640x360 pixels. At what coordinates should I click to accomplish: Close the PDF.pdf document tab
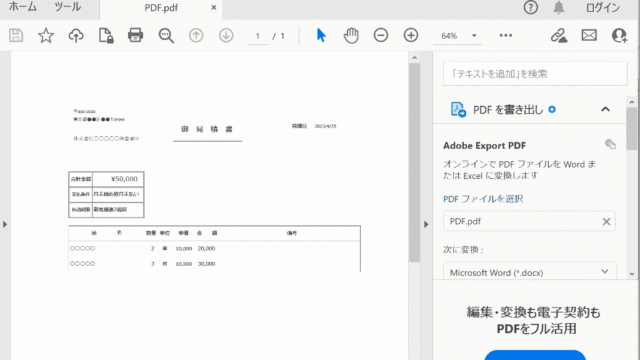pyautogui.click(x=213, y=7)
